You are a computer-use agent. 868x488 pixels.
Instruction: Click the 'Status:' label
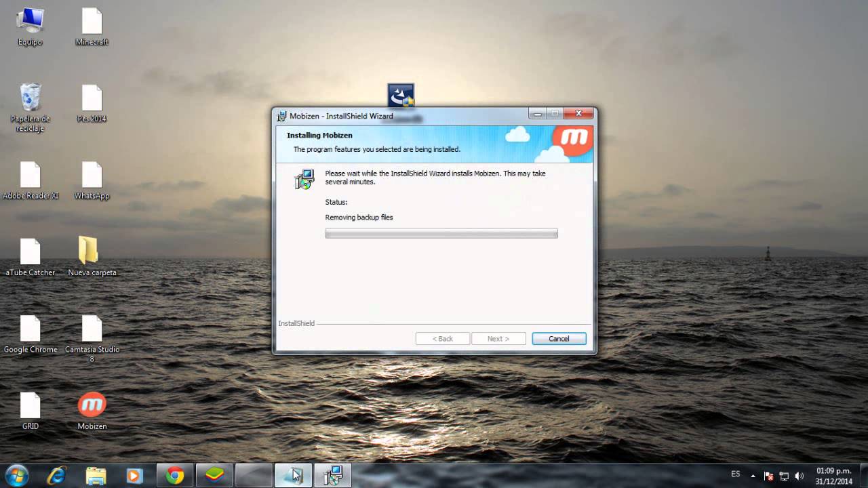336,202
